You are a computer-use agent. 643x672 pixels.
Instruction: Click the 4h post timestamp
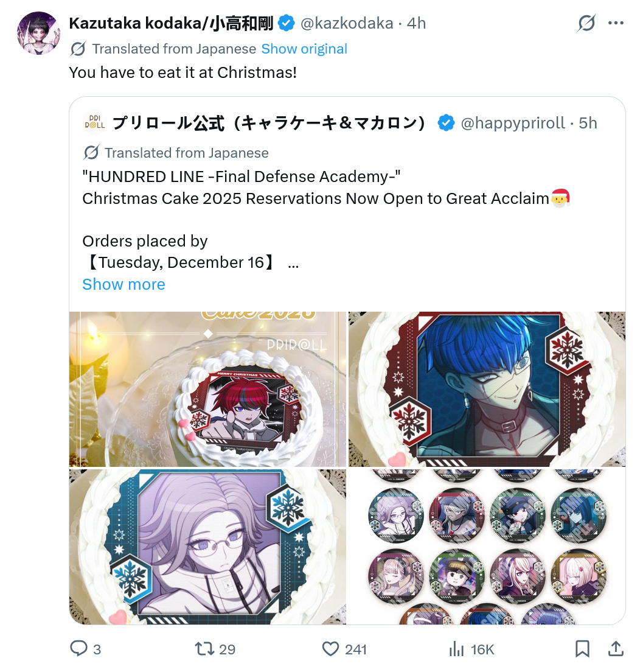click(416, 23)
